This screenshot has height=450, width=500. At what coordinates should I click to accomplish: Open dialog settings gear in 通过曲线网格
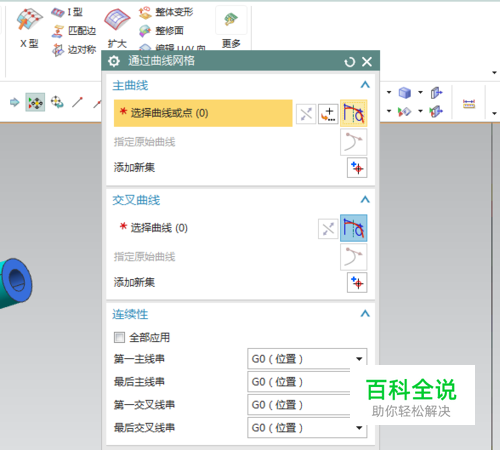click(x=114, y=61)
